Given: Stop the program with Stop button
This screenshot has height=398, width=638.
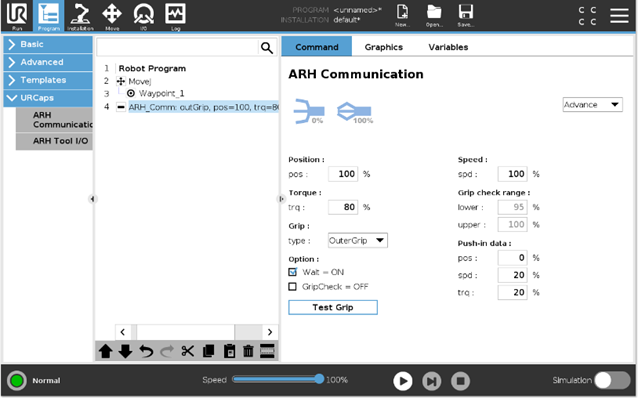Looking at the screenshot, I should click(x=460, y=381).
